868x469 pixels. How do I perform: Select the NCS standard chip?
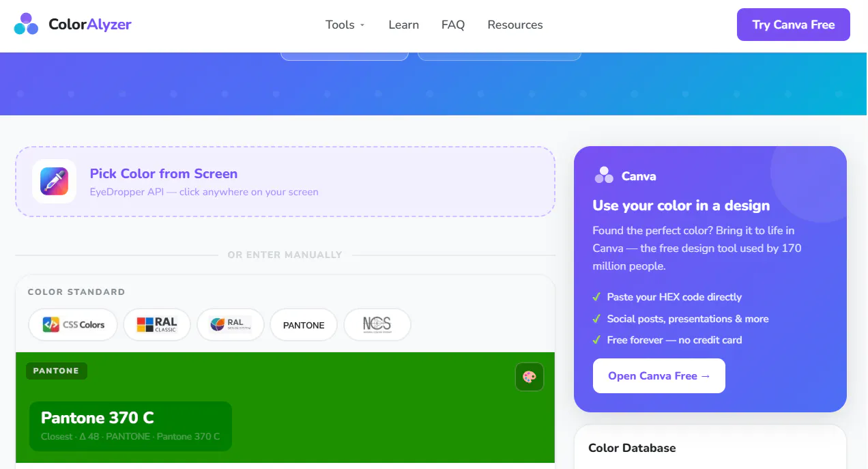pos(377,324)
